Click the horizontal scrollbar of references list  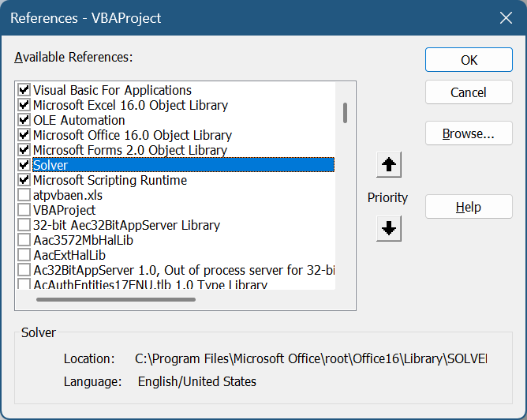tap(115, 299)
